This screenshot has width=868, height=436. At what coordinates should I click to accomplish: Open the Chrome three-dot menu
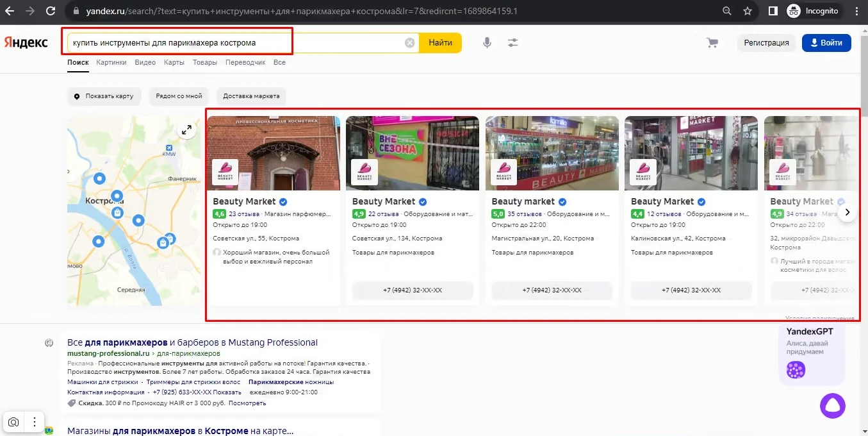coord(856,11)
